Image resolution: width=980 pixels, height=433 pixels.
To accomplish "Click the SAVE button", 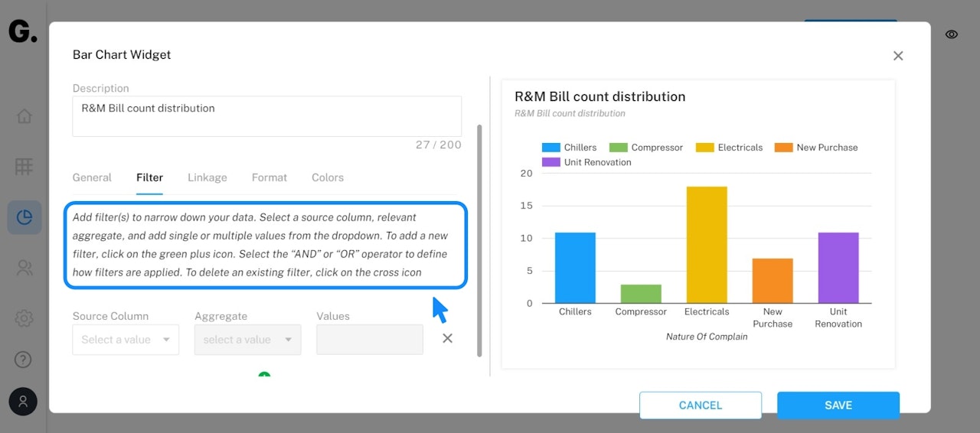I will pos(838,405).
